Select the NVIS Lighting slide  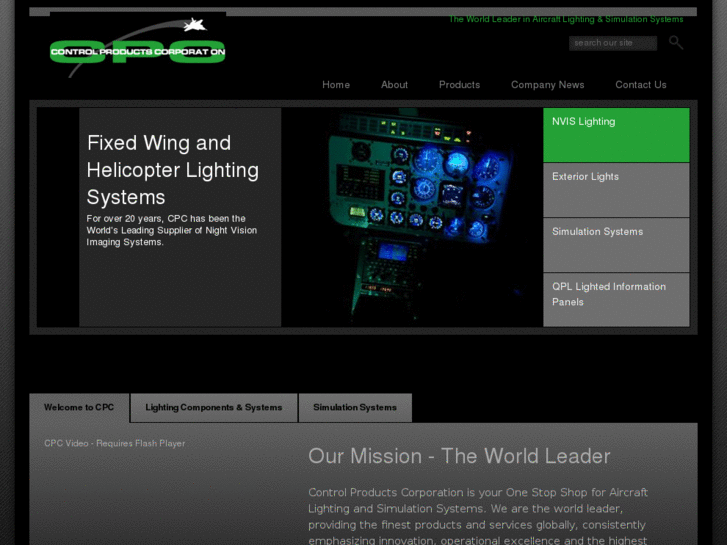coord(616,135)
